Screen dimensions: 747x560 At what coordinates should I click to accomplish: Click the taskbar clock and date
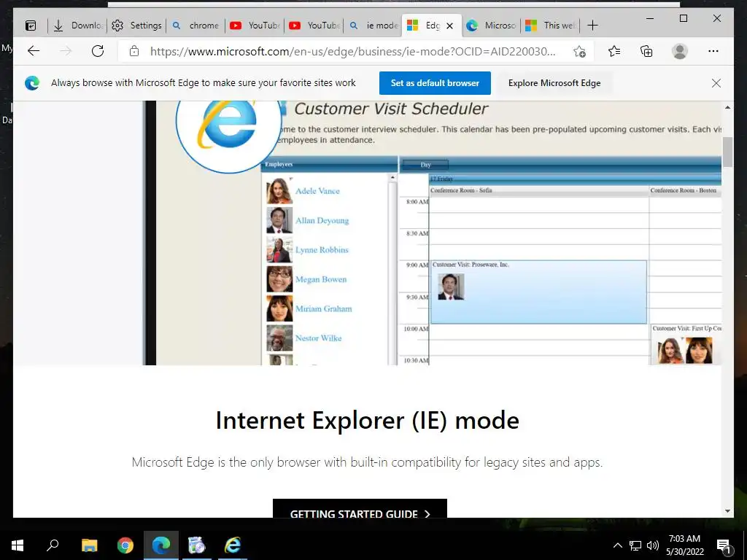point(684,545)
